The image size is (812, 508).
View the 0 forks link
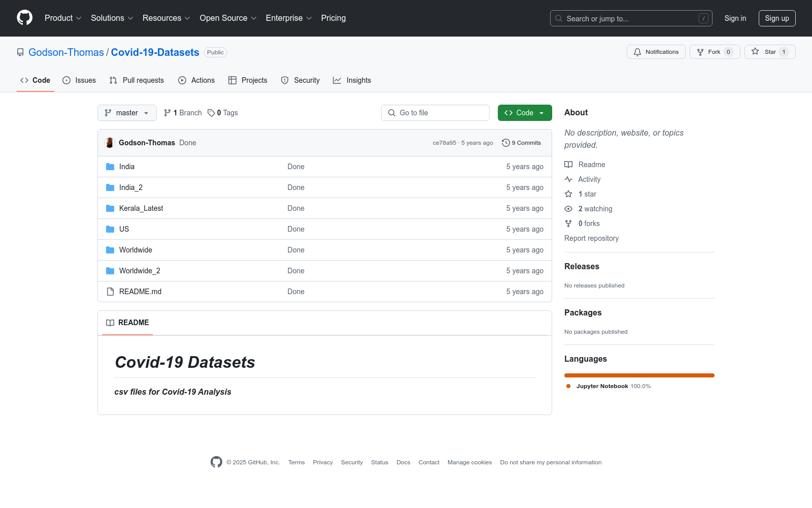click(x=582, y=224)
